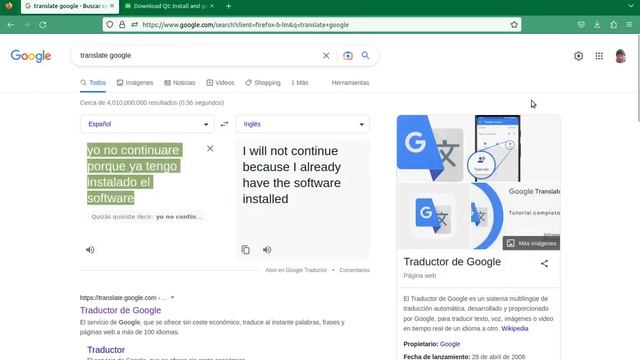Search by image with the camera icon
Viewport: 640px width, 360px height.
[348, 56]
